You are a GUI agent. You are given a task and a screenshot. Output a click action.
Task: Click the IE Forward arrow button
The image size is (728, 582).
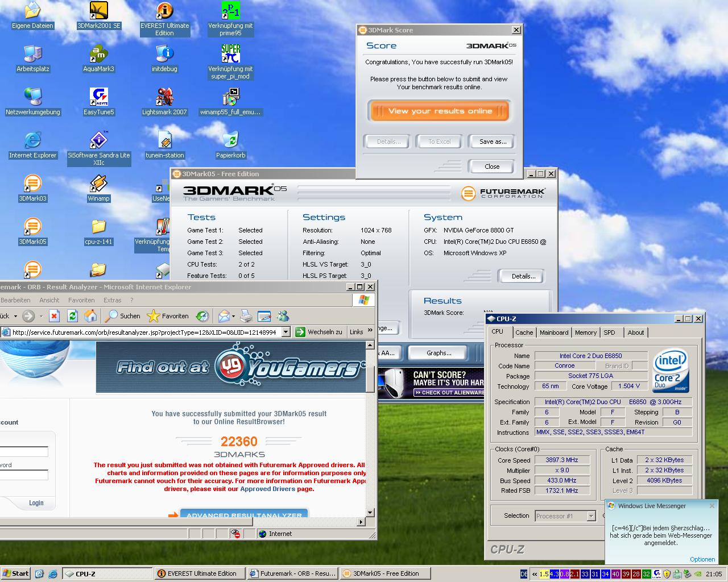pyautogui.click(x=28, y=316)
